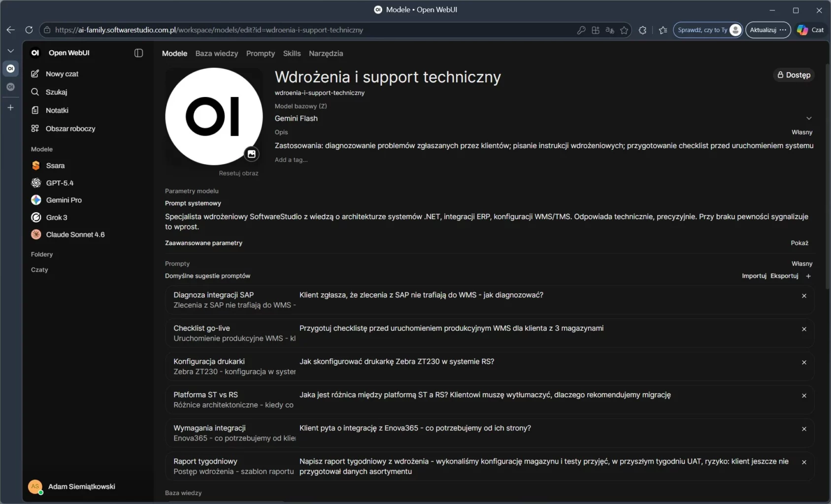
Task: Click the Aktualizuj button
Action: point(765,30)
